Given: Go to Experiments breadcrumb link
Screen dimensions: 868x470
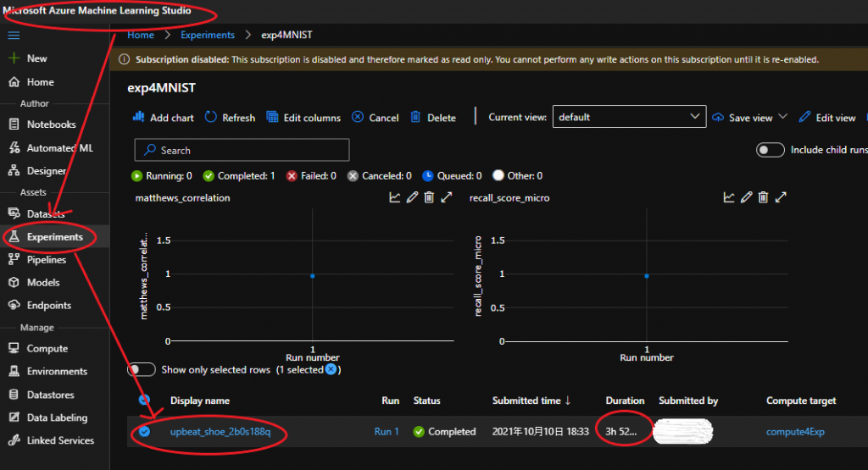Looking at the screenshot, I should [208, 35].
